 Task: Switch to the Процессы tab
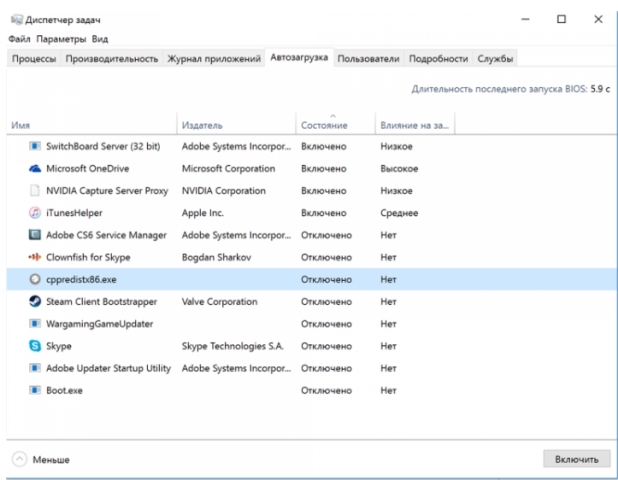point(34,59)
